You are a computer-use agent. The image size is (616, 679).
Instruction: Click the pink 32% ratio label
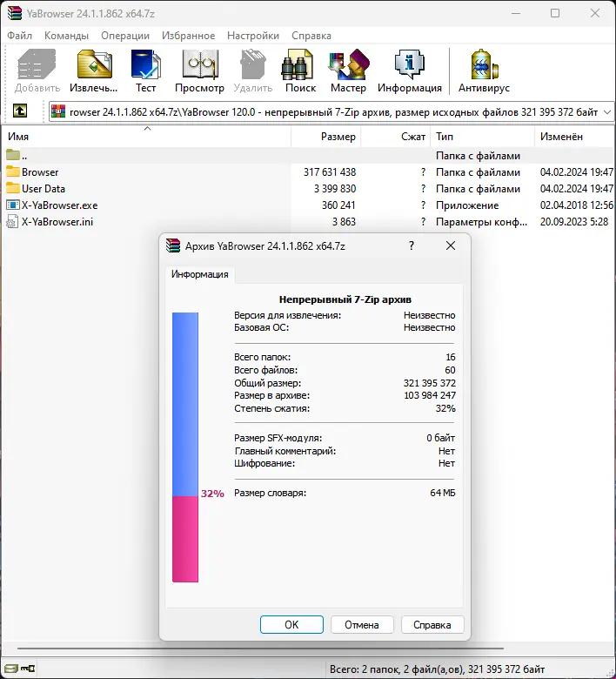tap(212, 494)
